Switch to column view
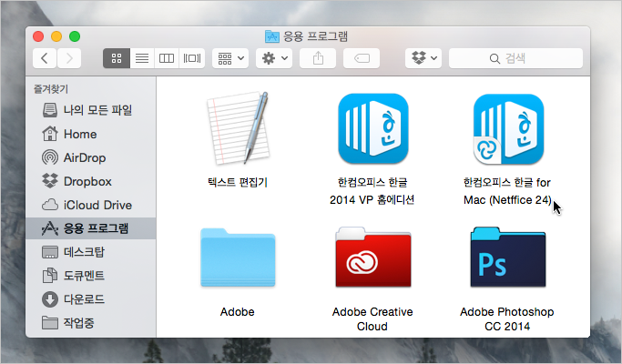The width and height of the screenshot is (622, 364). (167, 58)
